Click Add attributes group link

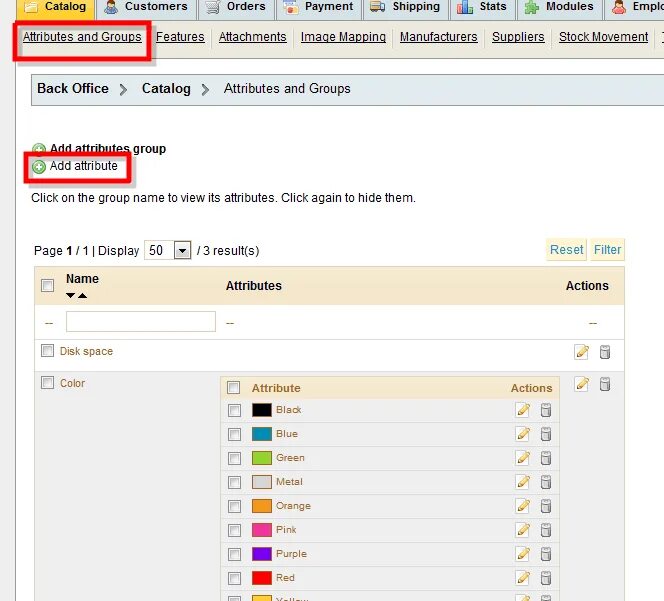[108, 149]
